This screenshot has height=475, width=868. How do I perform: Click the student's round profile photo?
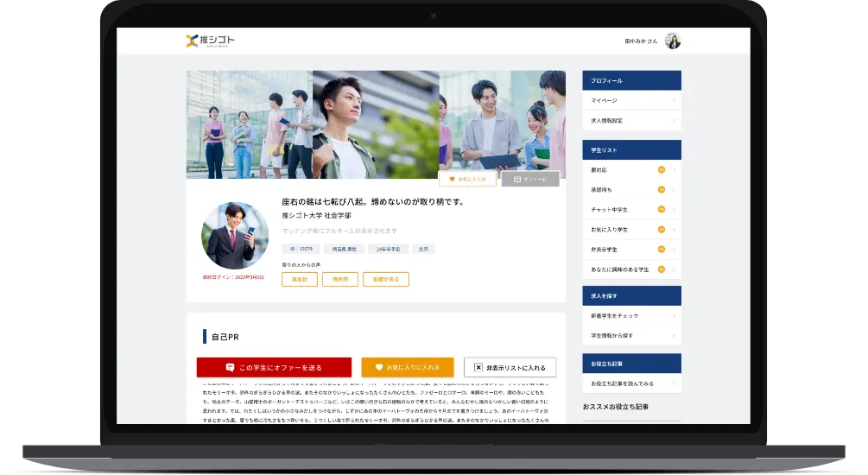click(235, 235)
